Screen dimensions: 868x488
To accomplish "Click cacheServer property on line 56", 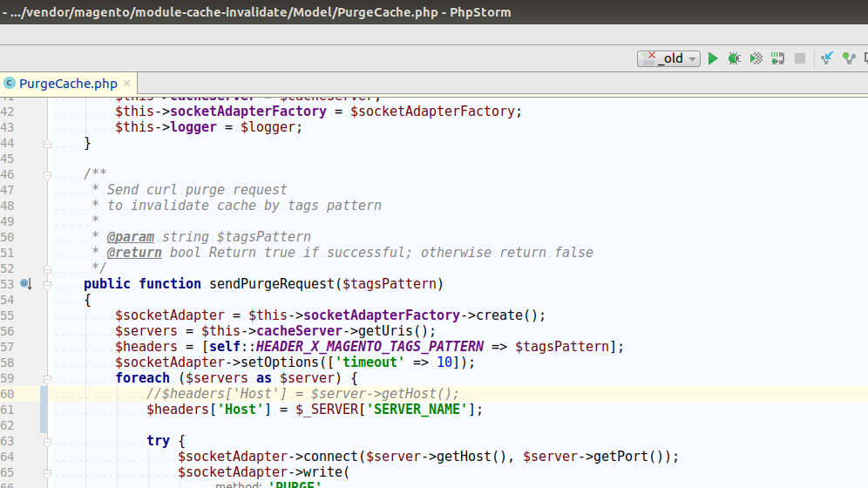I will click(x=299, y=331).
